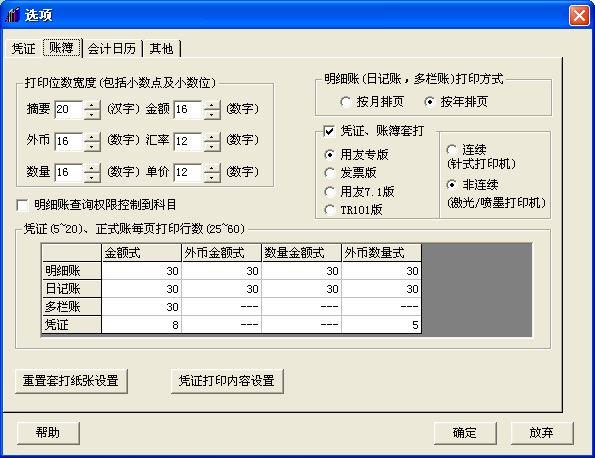Click the 单价 width input field
Viewport: 595px width, 458px height.
187,173
